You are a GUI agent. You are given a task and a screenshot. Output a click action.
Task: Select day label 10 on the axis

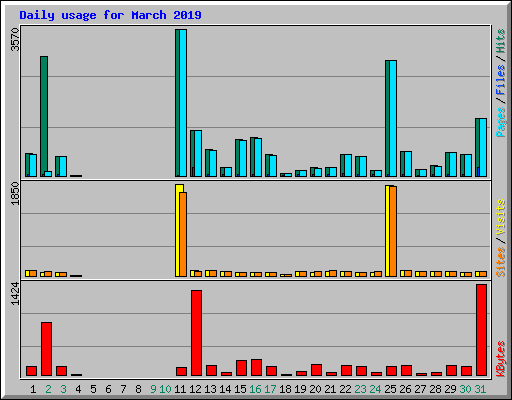[x=165, y=389]
